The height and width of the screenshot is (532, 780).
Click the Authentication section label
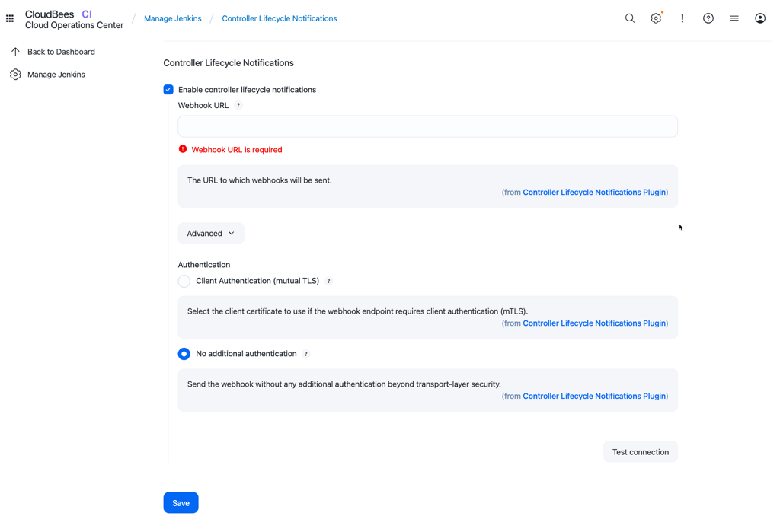point(204,265)
